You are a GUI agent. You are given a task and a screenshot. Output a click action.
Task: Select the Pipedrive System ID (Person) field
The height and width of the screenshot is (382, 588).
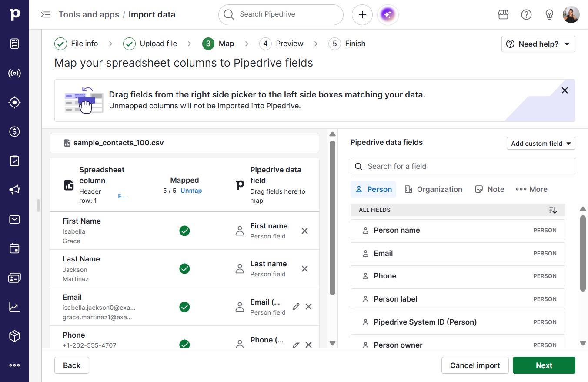pos(458,322)
